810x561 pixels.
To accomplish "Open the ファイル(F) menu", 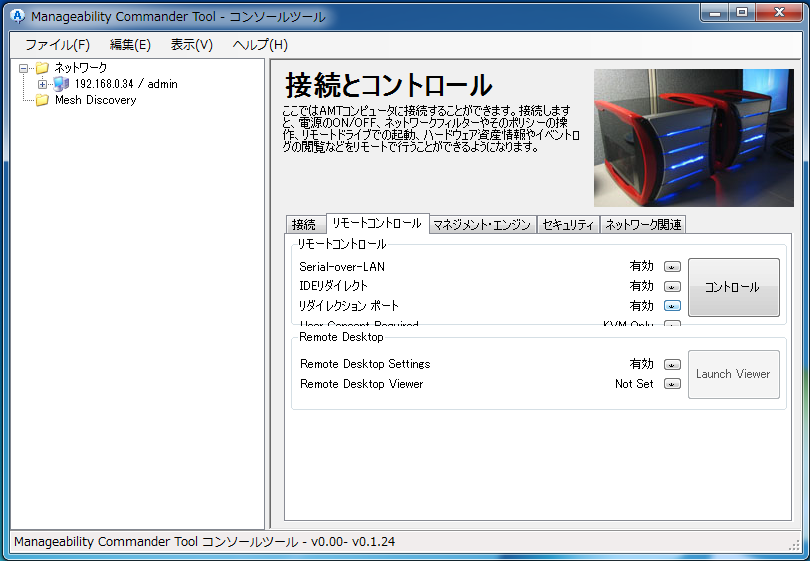I will pyautogui.click(x=57, y=45).
